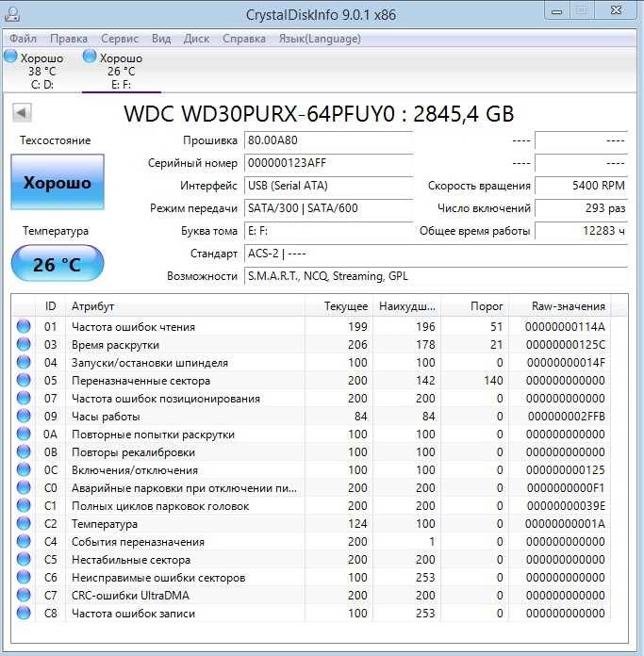Open the Сервис menu
644x656 pixels.
click(x=120, y=39)
